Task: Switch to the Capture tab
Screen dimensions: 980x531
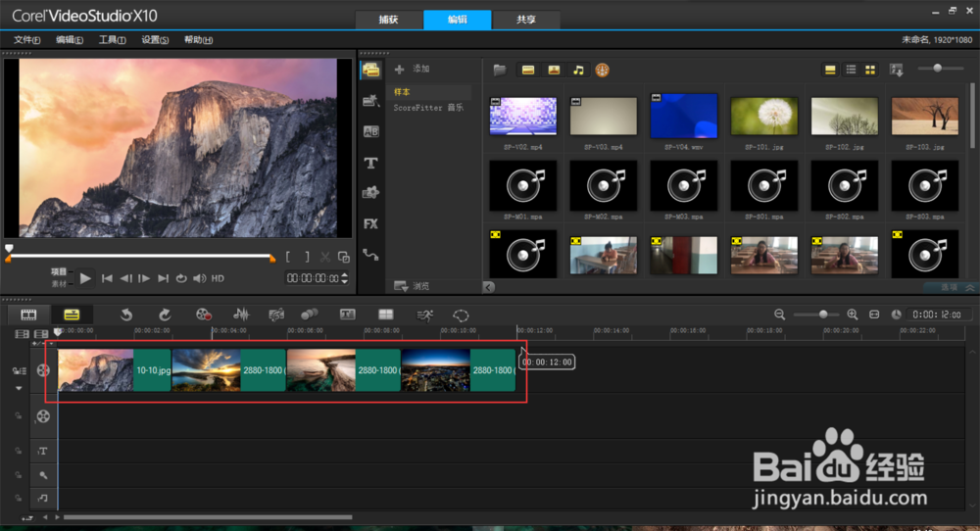Action: 388,20
